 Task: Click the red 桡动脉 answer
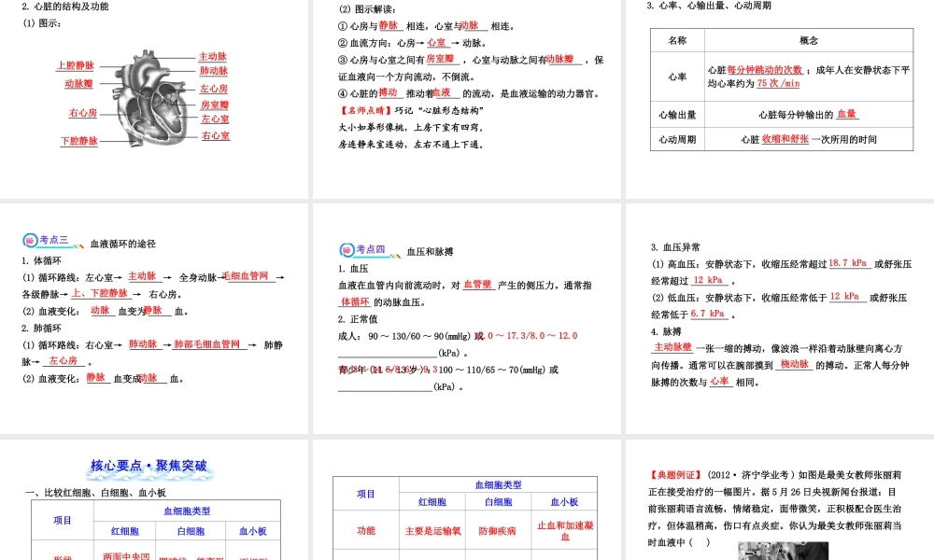click(x=795, y=364)
